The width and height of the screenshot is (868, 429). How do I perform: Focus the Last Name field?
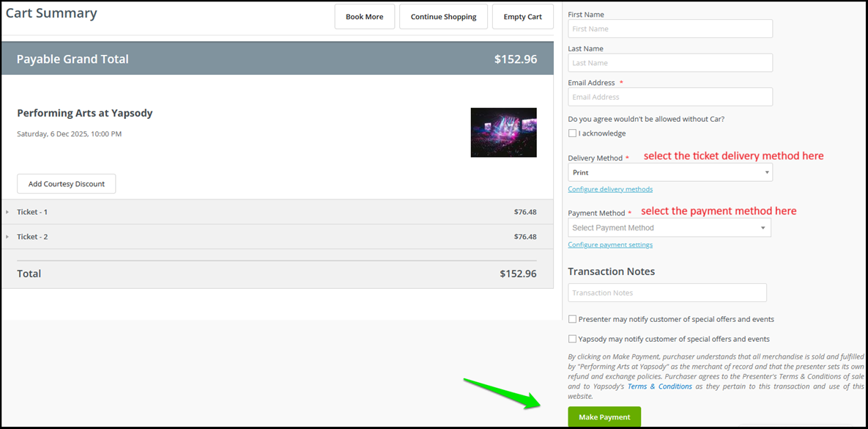coord(669,62)
